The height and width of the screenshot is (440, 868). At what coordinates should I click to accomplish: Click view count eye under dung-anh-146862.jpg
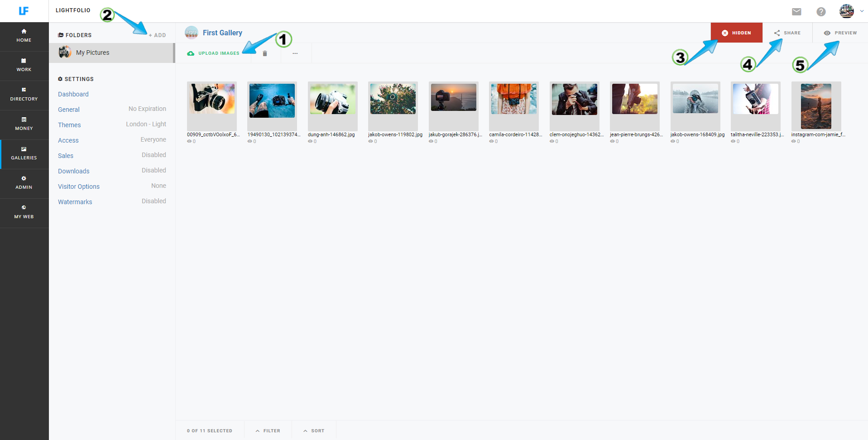coord(310,141)
